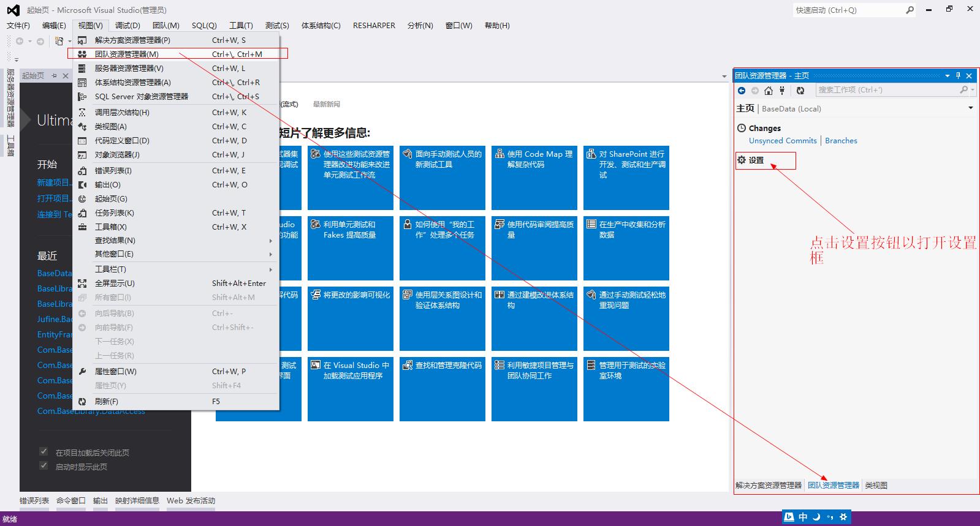
Task: Click the 对象浏览器(J) menu icon
Action: click(x=82, y=155)
